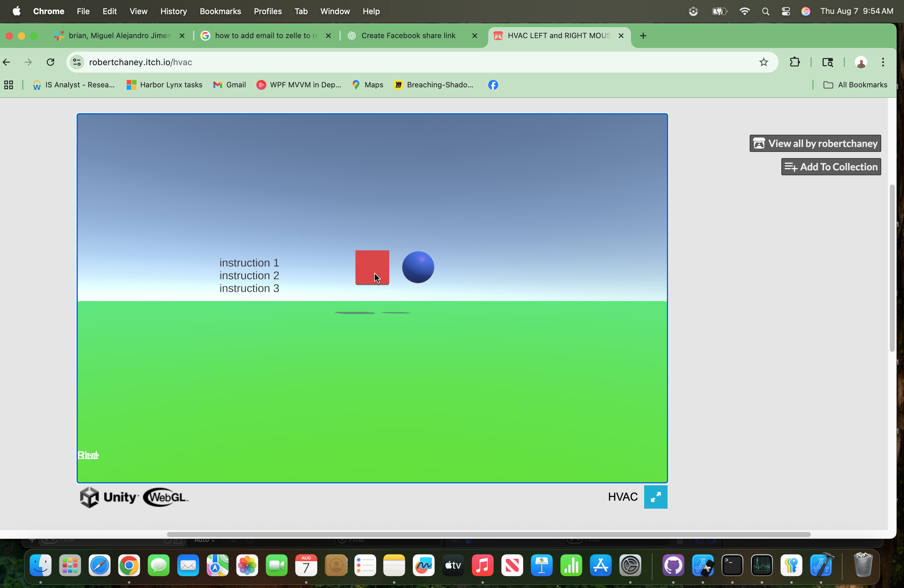Open a new browser tab

pos(643,35)
